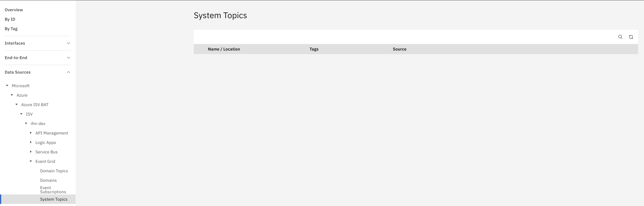Click the Name / Location column header
The height and width of the screenshot is (206, 644).
(x=224, y=49)
